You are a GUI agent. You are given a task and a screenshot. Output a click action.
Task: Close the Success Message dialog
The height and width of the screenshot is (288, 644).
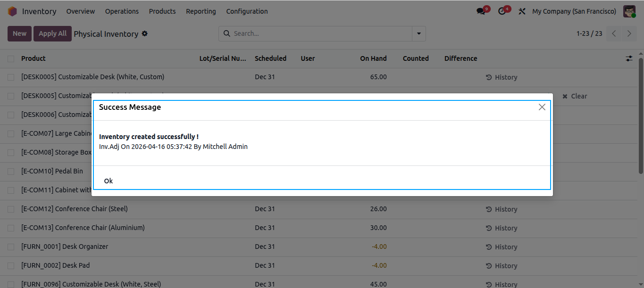click(x=542, y=107)
